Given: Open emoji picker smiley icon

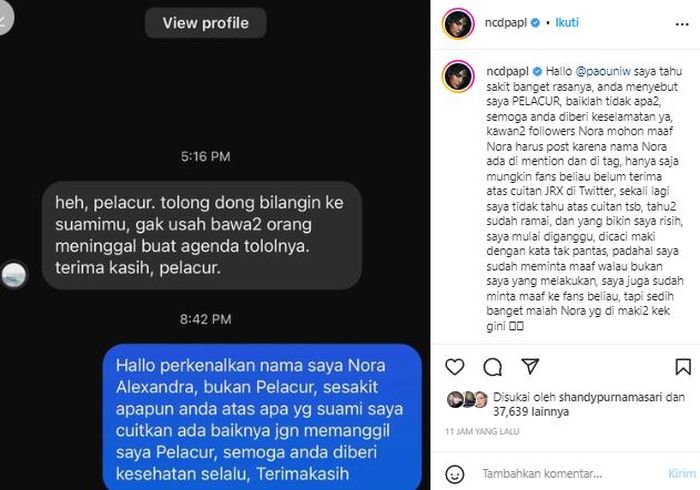Looking at the screenshot, I should (x=454, y=474).
